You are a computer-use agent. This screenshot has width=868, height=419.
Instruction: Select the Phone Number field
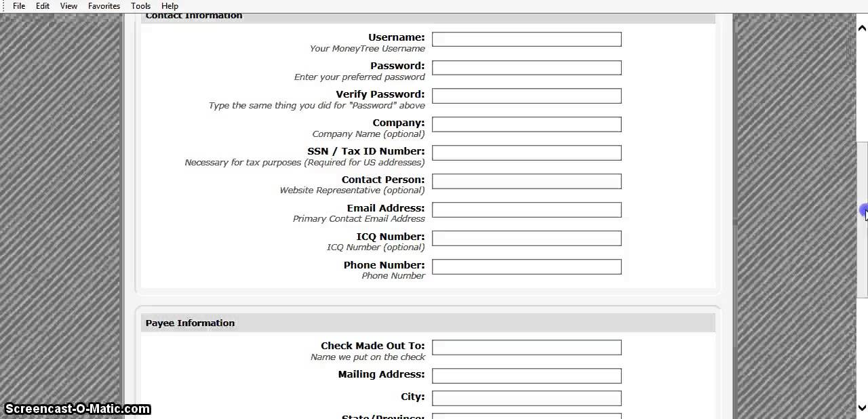tap(527, 267)
